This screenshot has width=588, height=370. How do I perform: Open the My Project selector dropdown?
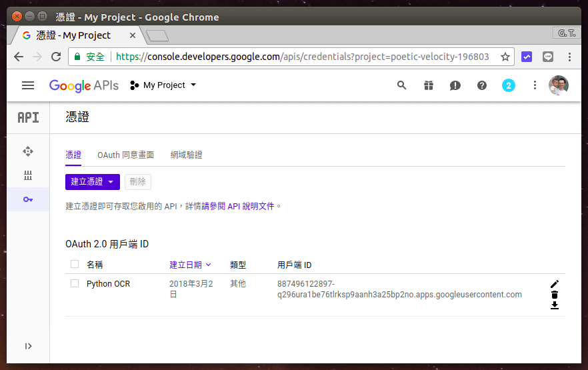163,85
